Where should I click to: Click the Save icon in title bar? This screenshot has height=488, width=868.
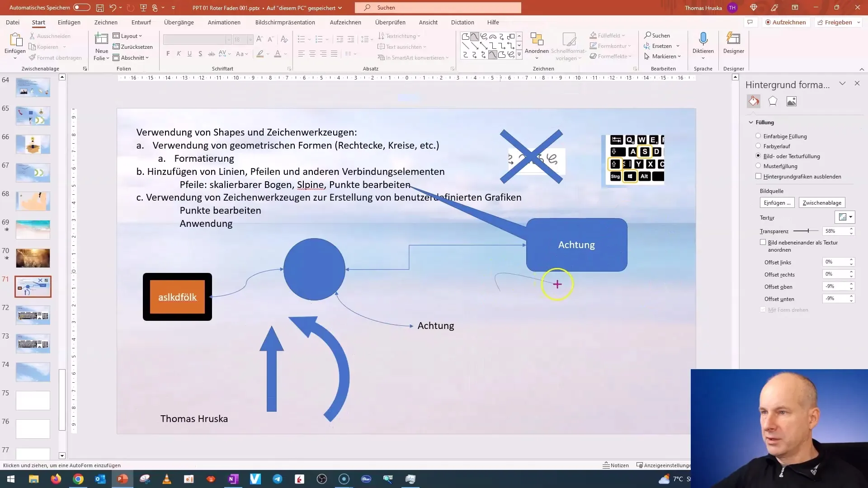tap(100, 8)
